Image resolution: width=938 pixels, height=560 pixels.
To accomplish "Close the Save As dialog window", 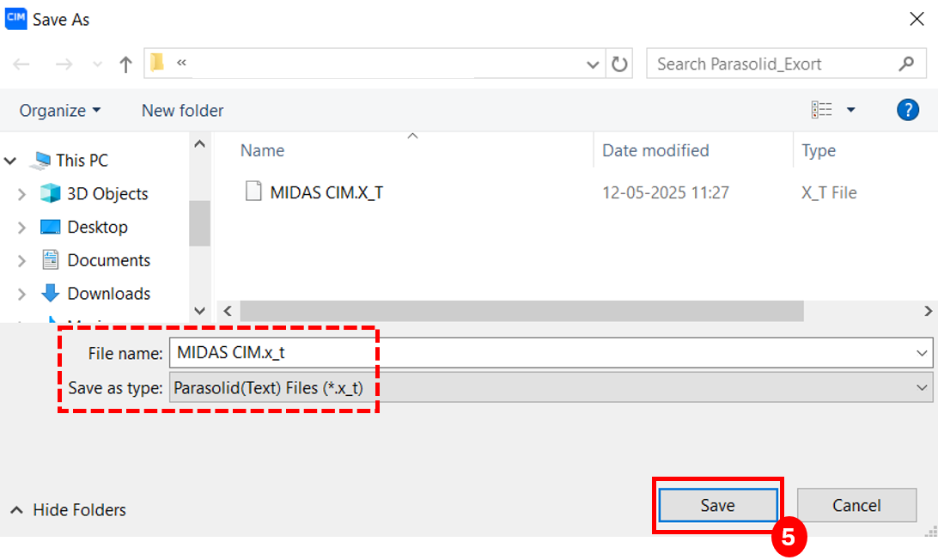I will 917,19.
